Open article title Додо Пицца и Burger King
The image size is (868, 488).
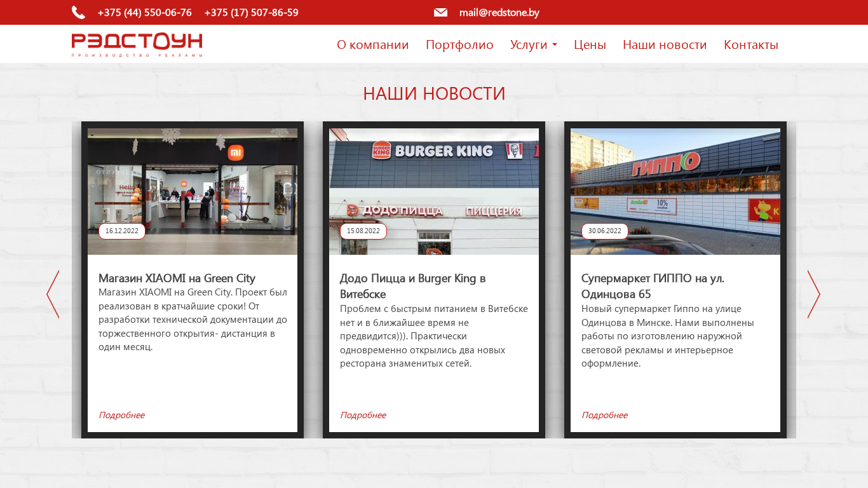coord(413,286)
